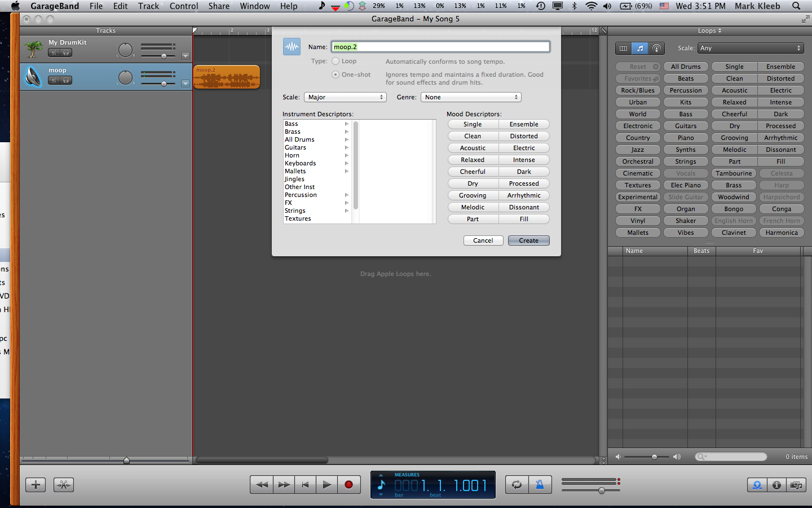Click the rewind transport button
The image size is (812, 508).
click(x=262, y=484)
